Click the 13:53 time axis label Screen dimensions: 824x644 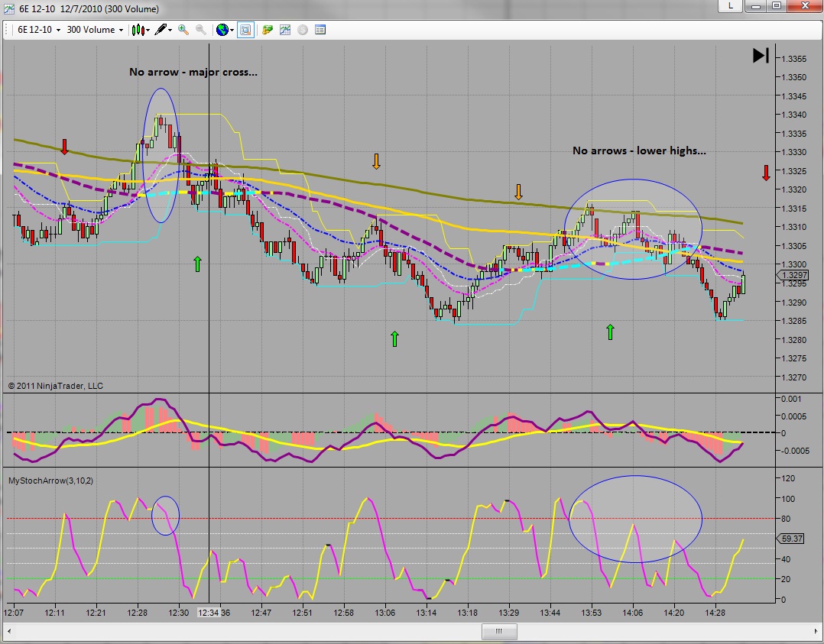pyautogui.click(x=591, y=613)
